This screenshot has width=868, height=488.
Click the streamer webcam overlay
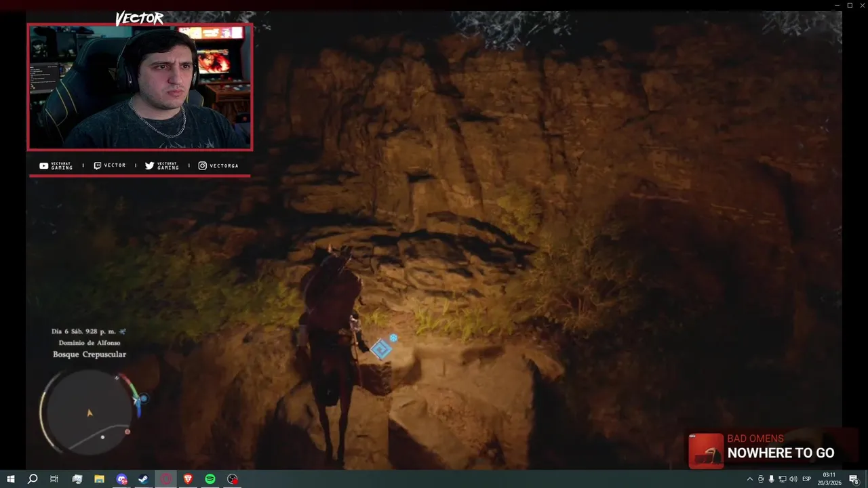(x=140, y=87)
